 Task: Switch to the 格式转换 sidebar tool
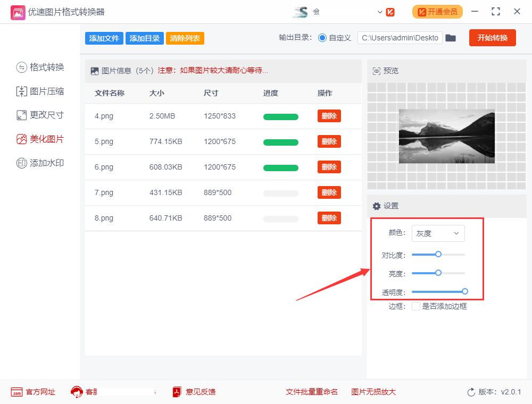pyautogui.click(x=40, y=67)
